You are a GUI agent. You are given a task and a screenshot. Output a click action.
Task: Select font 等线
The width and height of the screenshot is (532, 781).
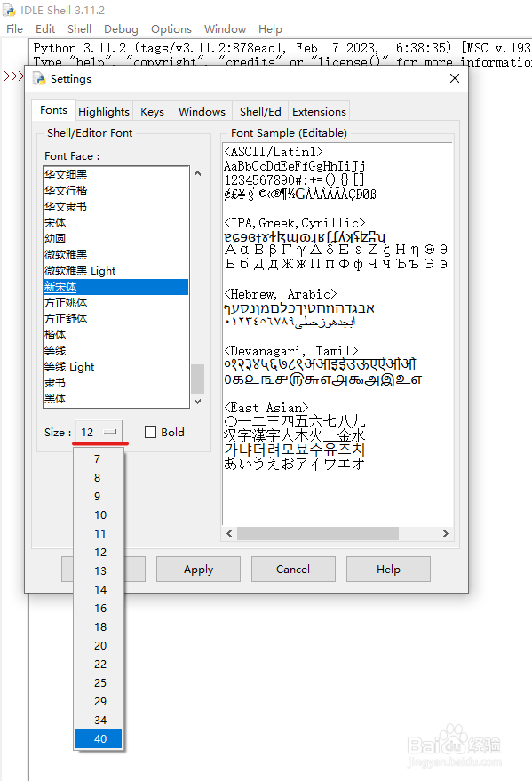[x=115, y=351]
